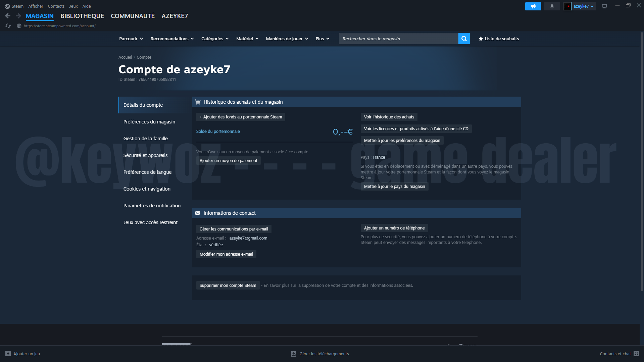Viewport: 644px width, 362px height.
Task: Open Préférences de langue section
Action: coord(147,172)
